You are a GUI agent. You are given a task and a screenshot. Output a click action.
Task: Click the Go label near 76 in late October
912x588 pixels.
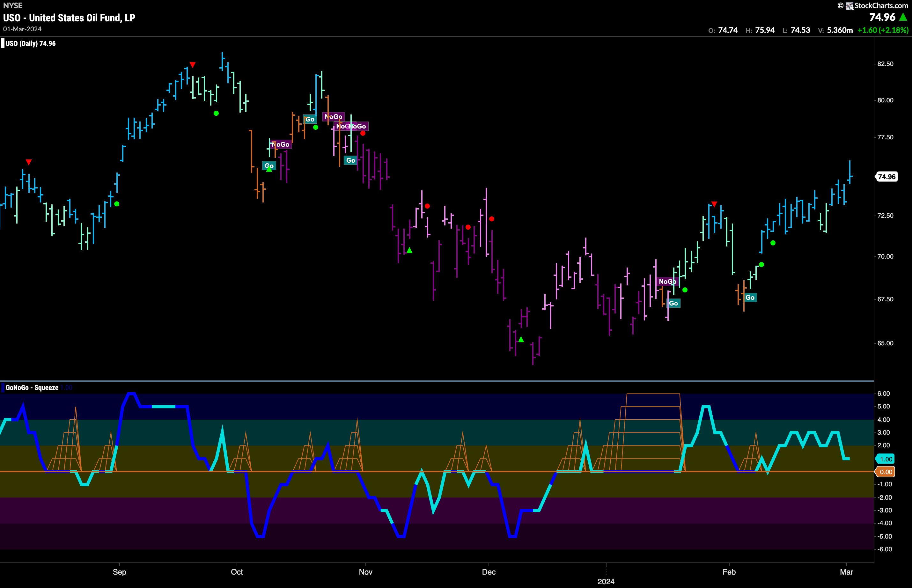coord(350,160)
